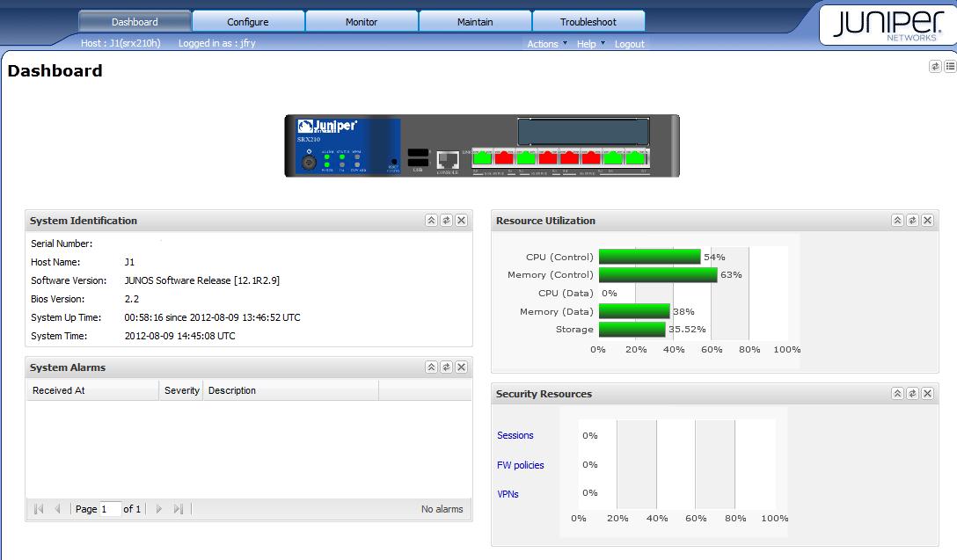Viewport: 957px width, 560px height.
Task: Click the 'Logged in as : jfry' text
Action: (216, 43)
